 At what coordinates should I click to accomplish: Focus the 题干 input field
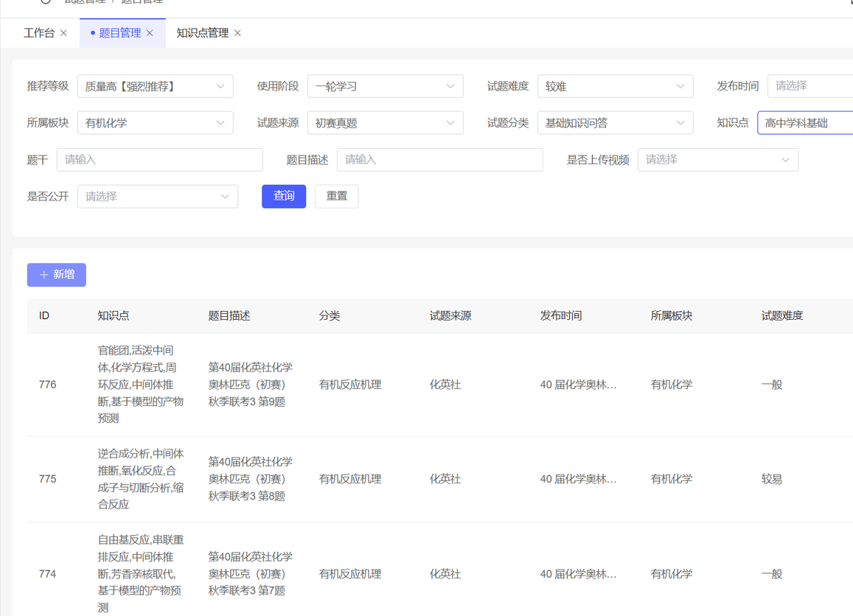click(x=160, y=160)
